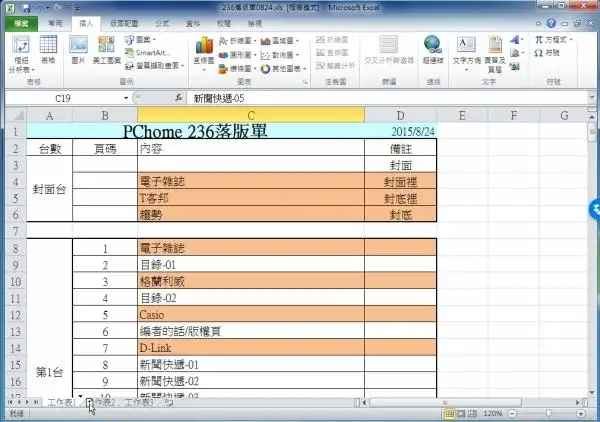Insert a text box (文字方塊)
This screenshot has height=422, width=600.
click(x=466, y=54)
